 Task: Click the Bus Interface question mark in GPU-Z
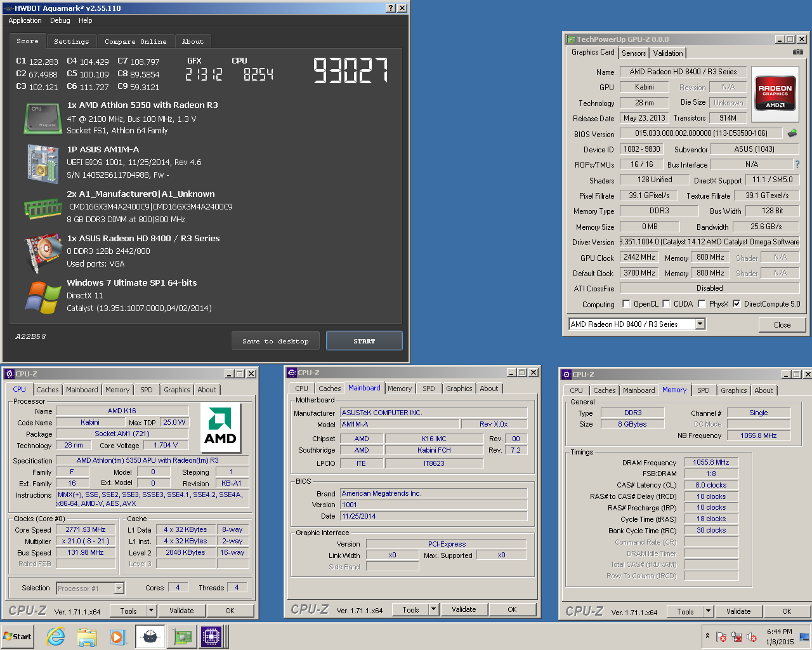click(x=797, y=164)
